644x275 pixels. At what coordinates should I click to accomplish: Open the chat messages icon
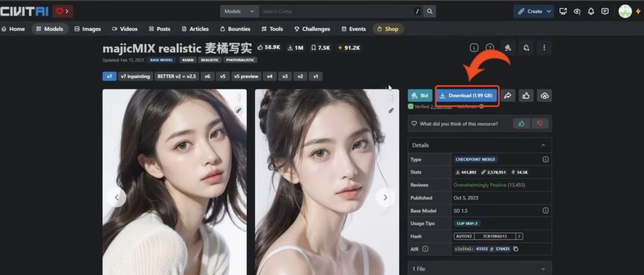pos(605,11)
